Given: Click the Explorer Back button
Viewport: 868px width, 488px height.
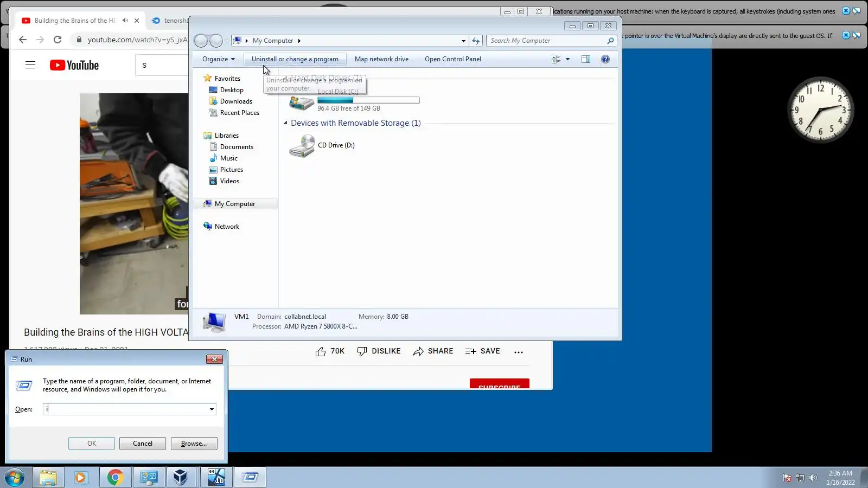Looking at the screenshot, I should point(201,41).
